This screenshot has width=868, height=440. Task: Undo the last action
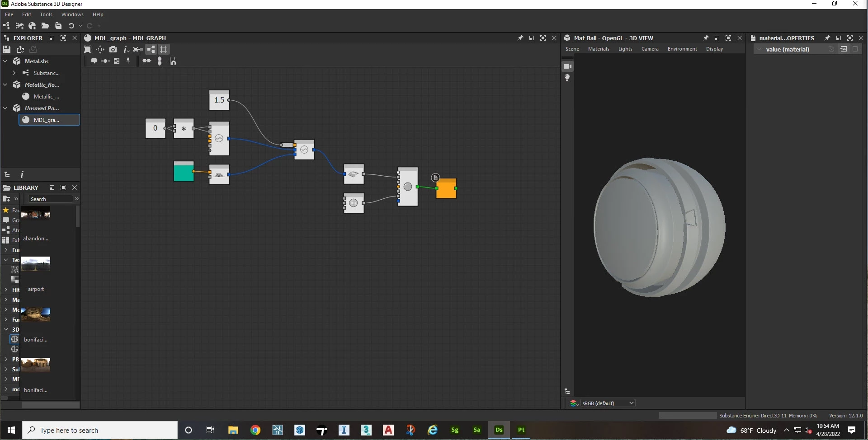coord(71,26)
